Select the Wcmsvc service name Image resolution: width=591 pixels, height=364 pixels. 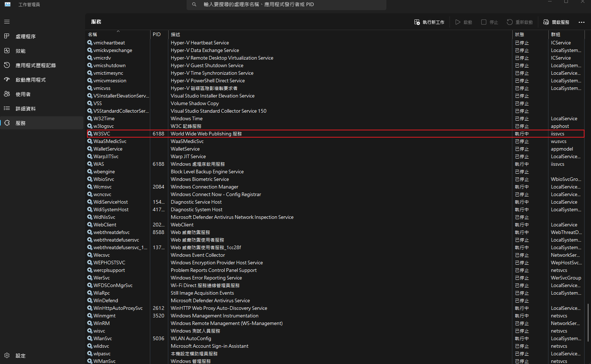point(103,187)
